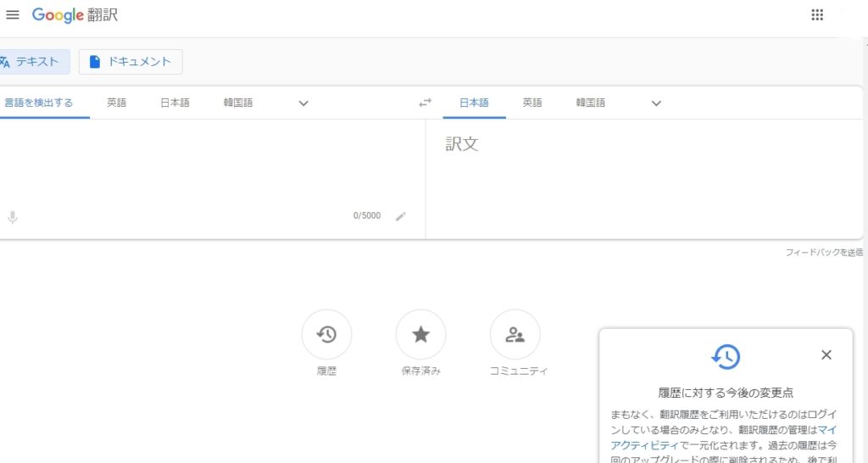This screenshot has height=463, width=868.
Task: Open マイ アクティビティ link
Action: click(644, 445)
